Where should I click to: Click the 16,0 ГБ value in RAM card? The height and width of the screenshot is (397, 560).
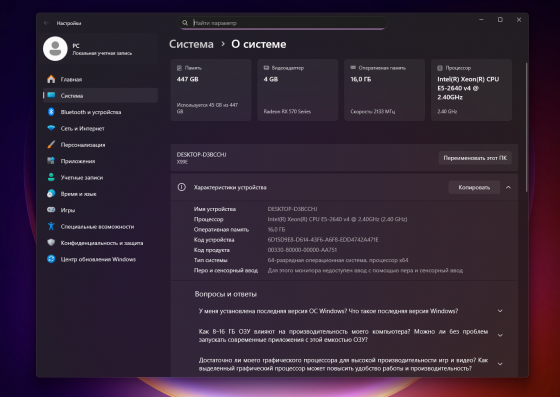pos(361,79)
